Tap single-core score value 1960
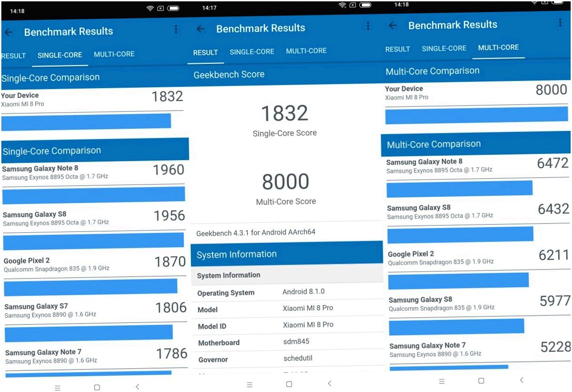 point(168,170)
